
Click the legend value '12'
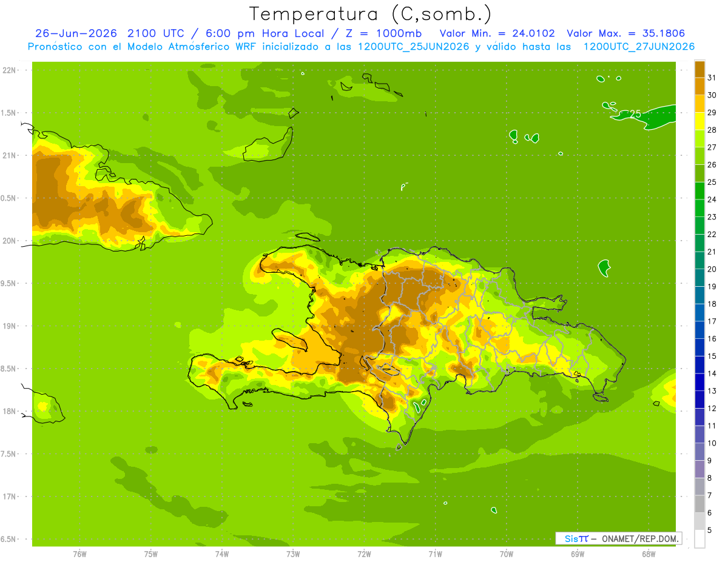point(712,409)
